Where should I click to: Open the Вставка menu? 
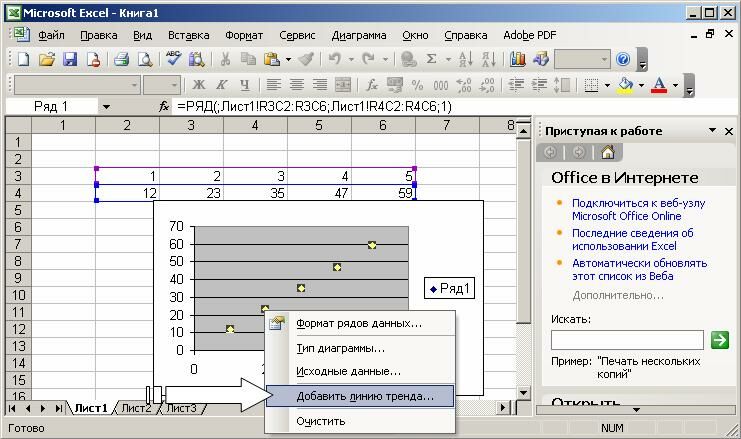[x=189, y=35]
